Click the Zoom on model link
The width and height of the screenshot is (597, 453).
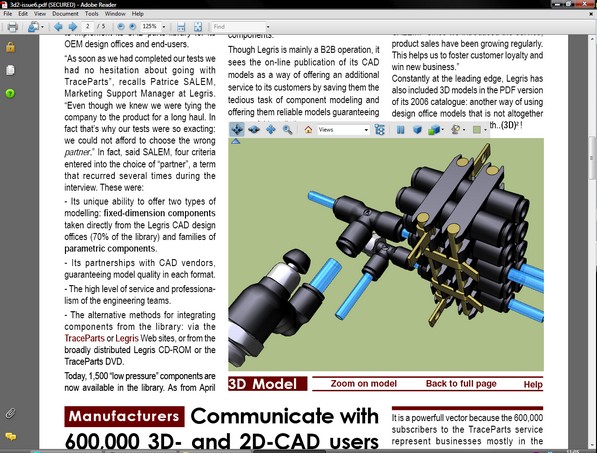click(364, 384)
